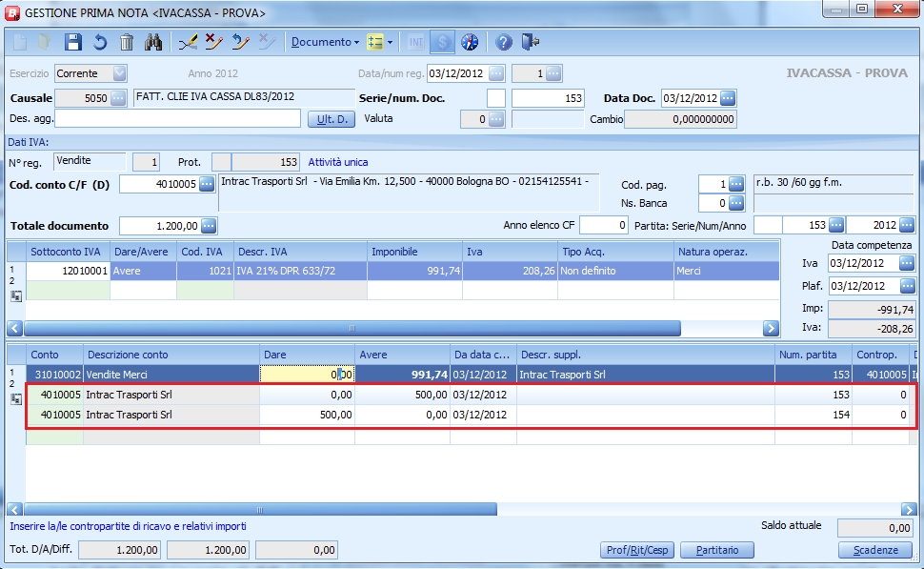Viewport: 924px width, 569px height.
Task: Open search with the binoculars icon
Action: (153, 42)
